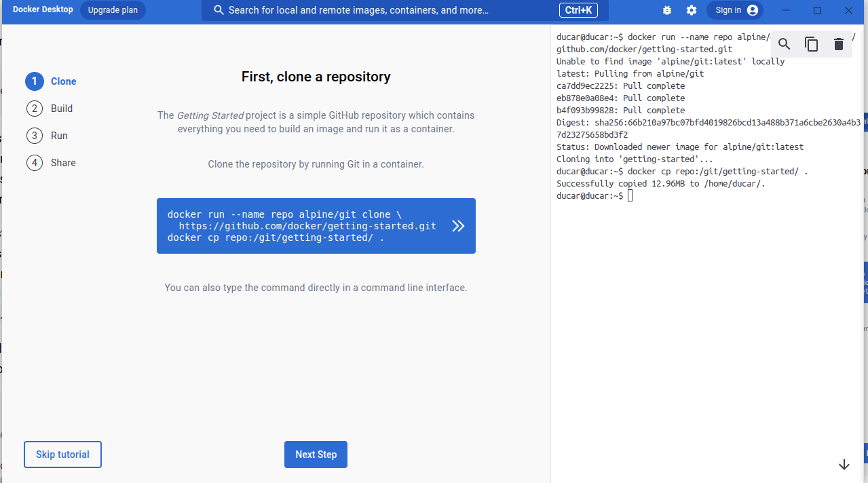Image resolution: width=868 pixels, height=483 pixels.
Task: Run command with the double-chevron icon
Action: (458, 226)
